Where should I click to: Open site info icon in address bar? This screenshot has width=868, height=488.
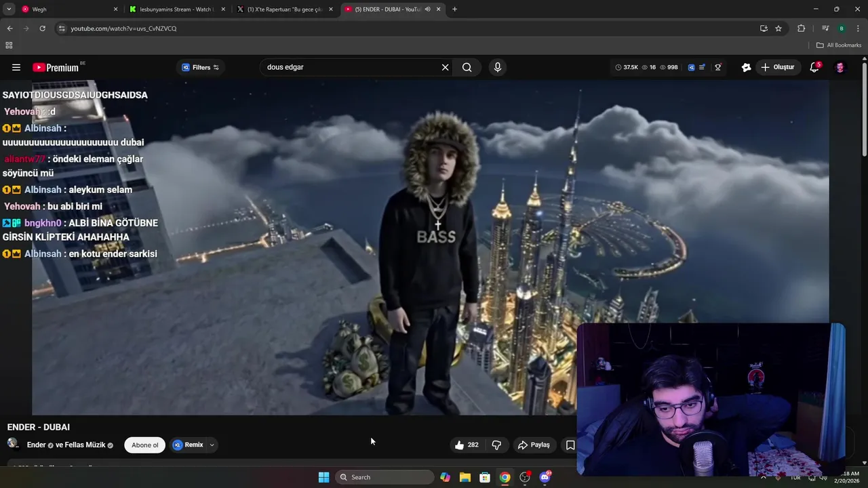62,28
